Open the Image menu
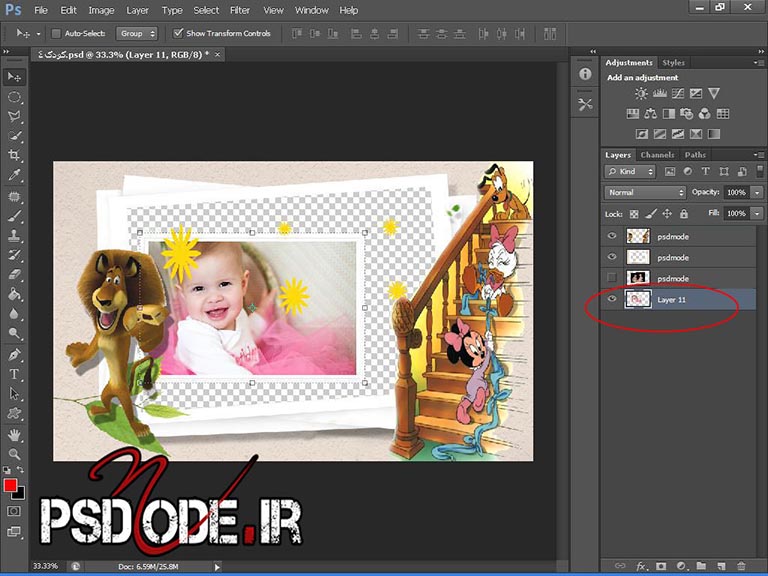This screenshot has height=576, width=768. coord(101,10)
